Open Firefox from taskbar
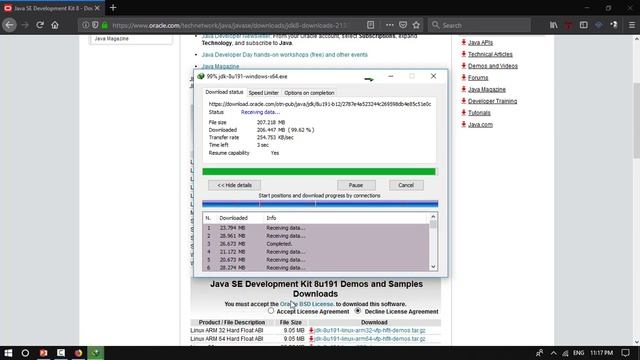 (x=78, y=353)
